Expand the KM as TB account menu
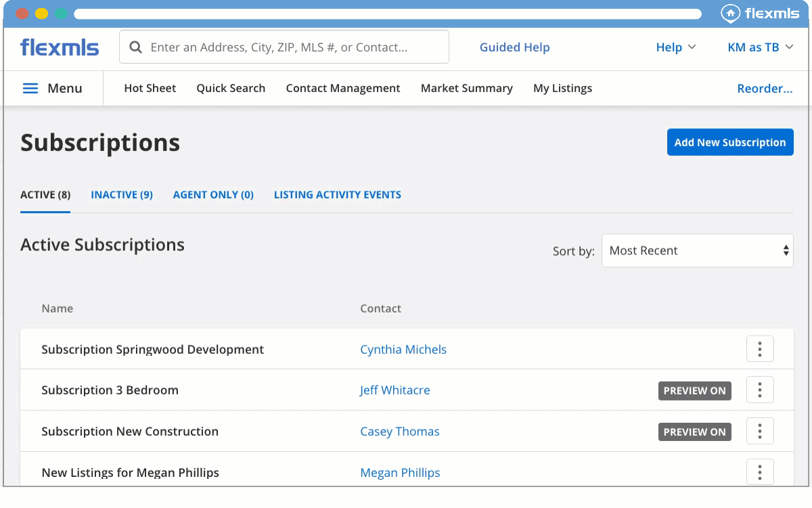The image size is (812, 508). coord(760,47)
